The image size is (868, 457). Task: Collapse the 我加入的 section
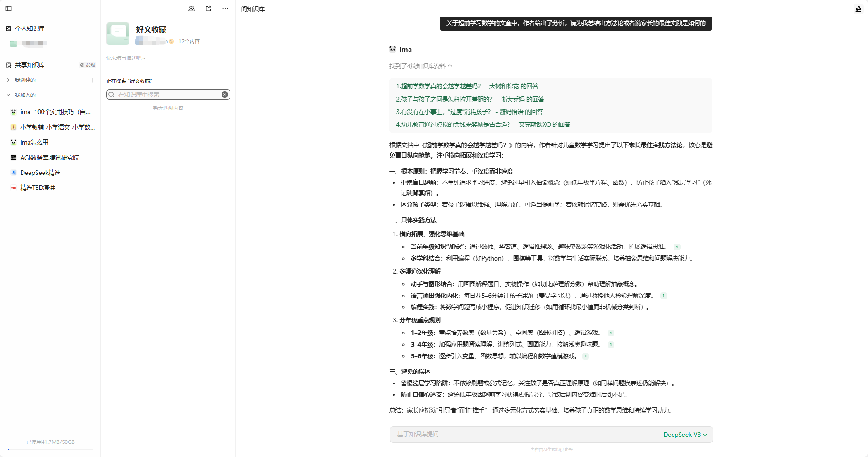pos(8,95)
